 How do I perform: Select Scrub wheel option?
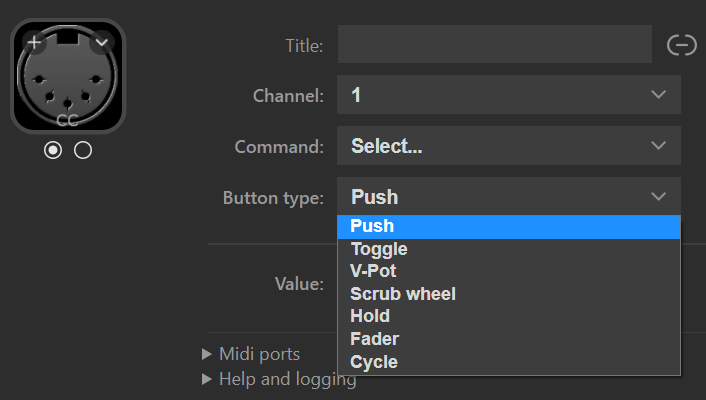(403, 294)
